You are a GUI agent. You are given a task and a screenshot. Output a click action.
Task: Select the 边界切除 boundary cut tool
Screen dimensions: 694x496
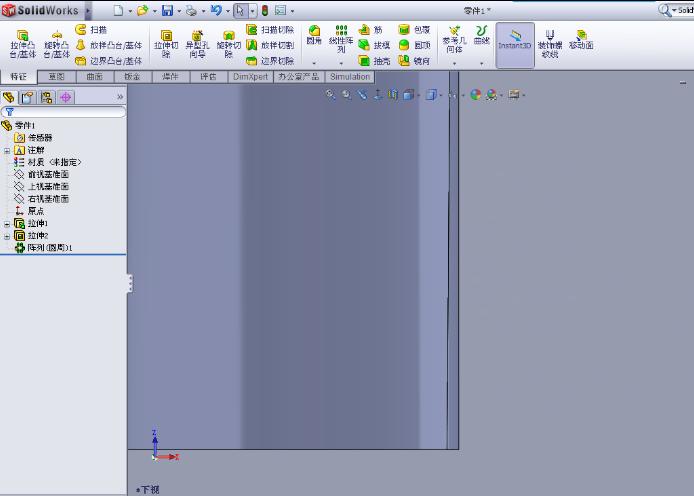(x=270, y=61)
